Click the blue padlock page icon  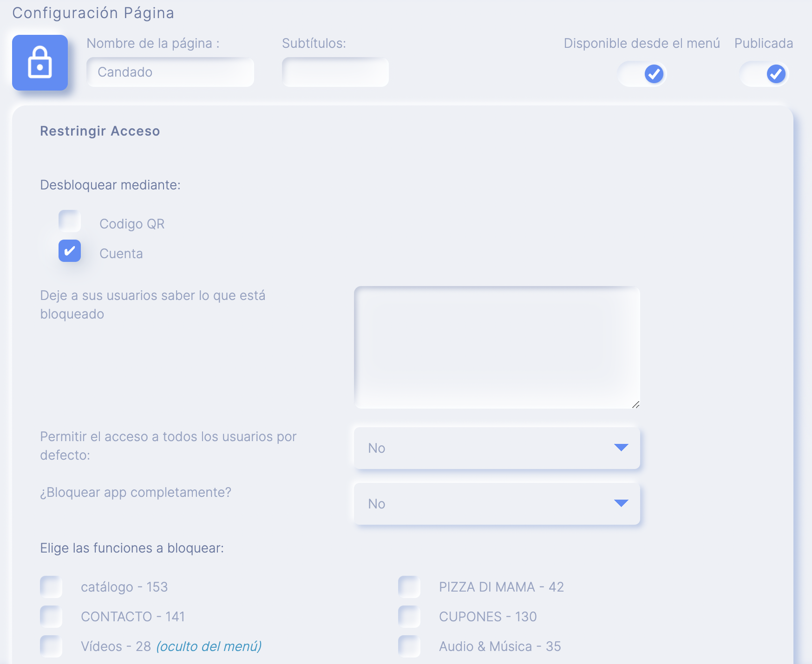40,63
